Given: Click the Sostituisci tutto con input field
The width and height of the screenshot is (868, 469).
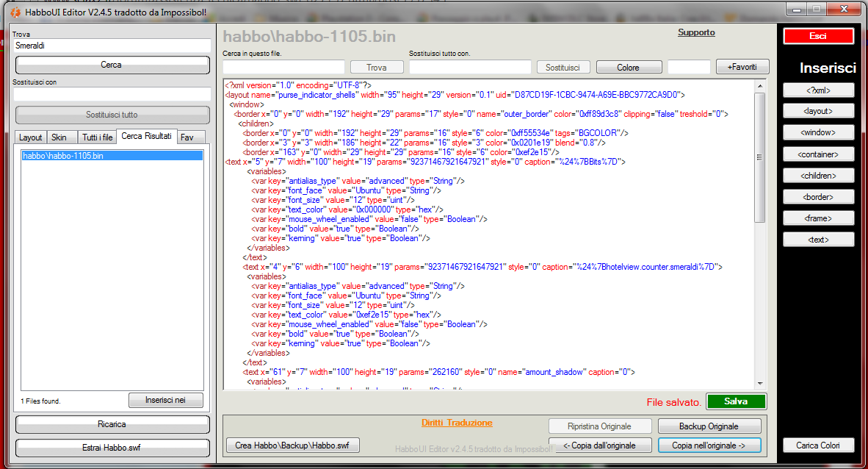Looking at the screenshot, I should click(x=470, y=67).
